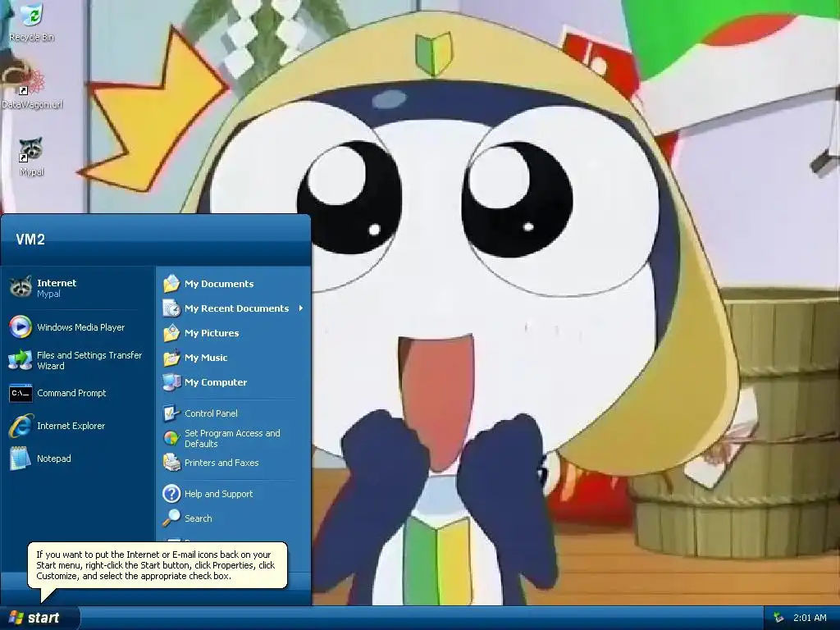
Task: Click the VM2 user name header
Action: pyautogui.click(x=30, y=239)
